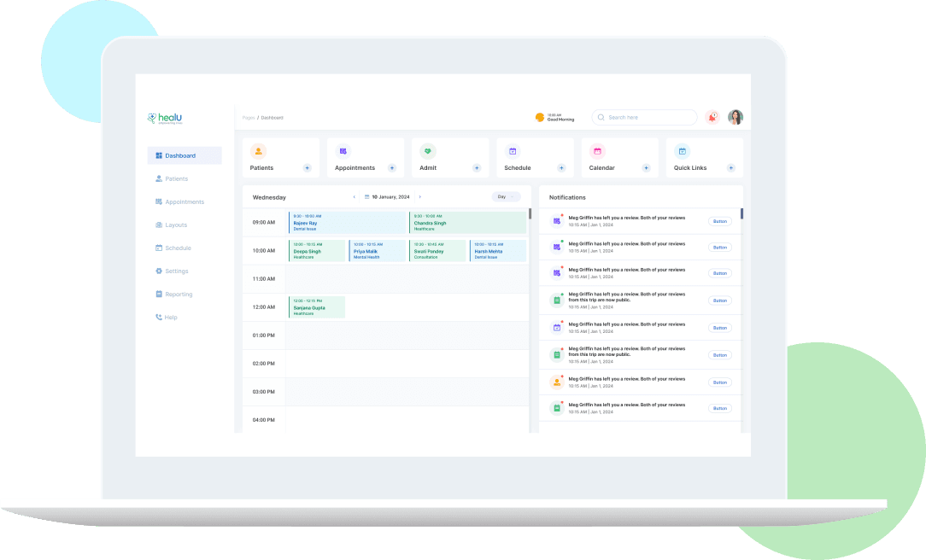Go to previous day with left chevron
926x560 pixels.
[355, 197]
